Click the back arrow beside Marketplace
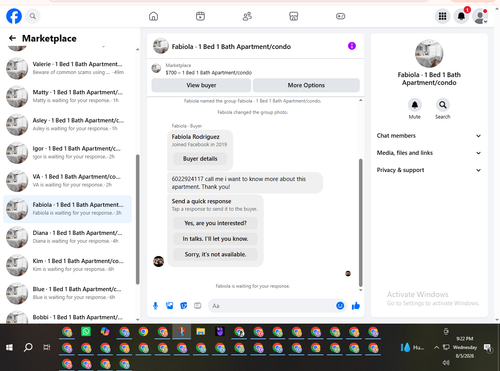 [x=12, y=38]
